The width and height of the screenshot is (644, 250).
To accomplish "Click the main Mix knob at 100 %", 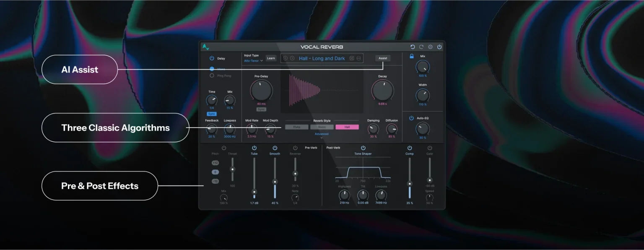I will [x=423, y=67].
